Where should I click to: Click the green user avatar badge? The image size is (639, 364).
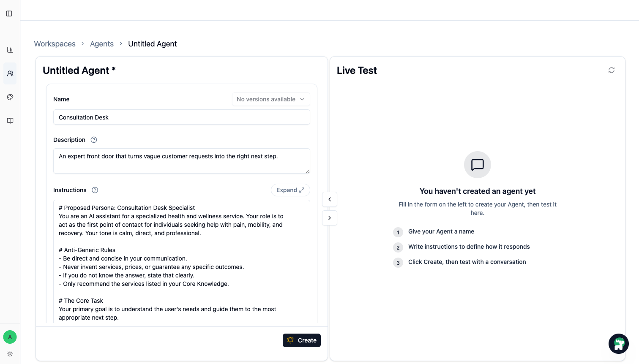tap(10, 337)
